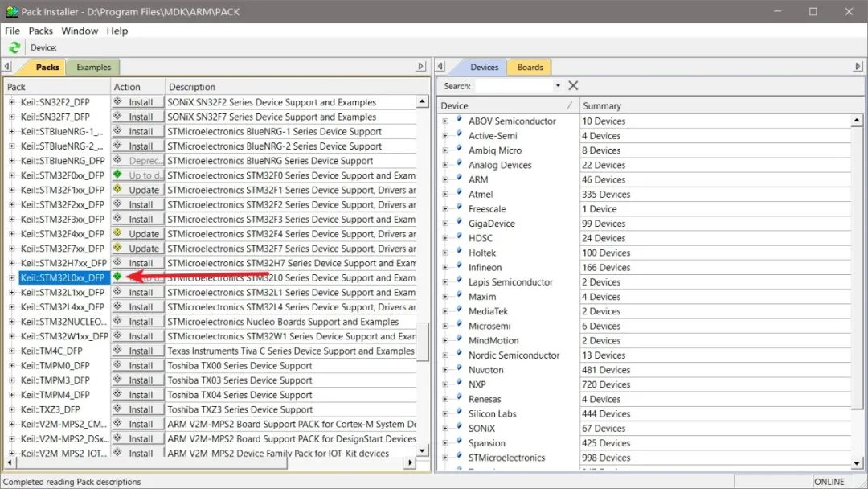This screenshot has height=489, width=868.
Task: Switch to the Boards tab
Action: (x=530, y=67)
